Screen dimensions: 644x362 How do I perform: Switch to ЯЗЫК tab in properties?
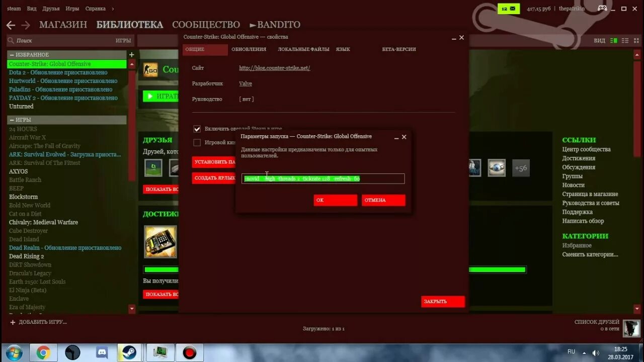click(x=343, y=49)
